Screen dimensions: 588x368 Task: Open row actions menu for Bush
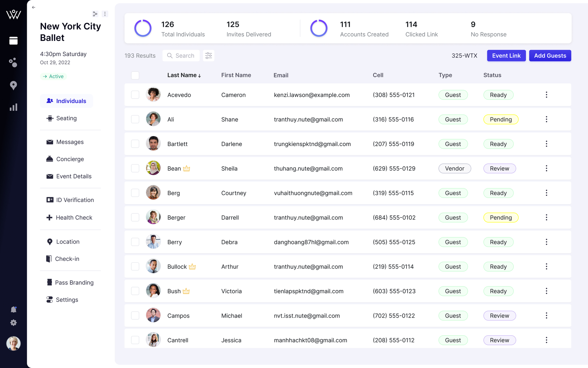pos(546,291)
